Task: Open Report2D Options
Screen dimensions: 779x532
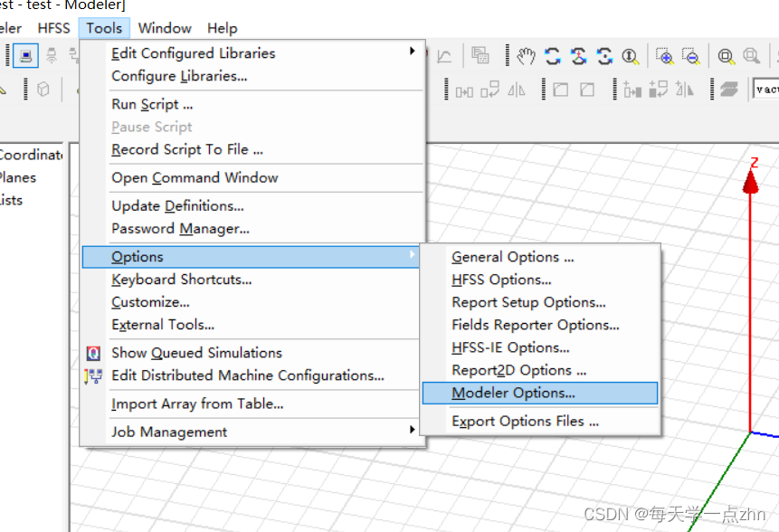Action: (519, 371)
